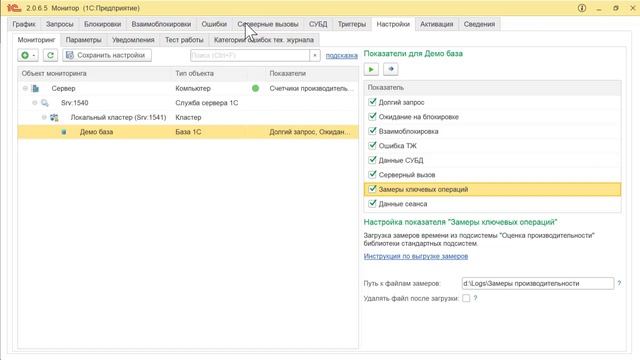Click the green add object button
640x360 pixels.
28,55
